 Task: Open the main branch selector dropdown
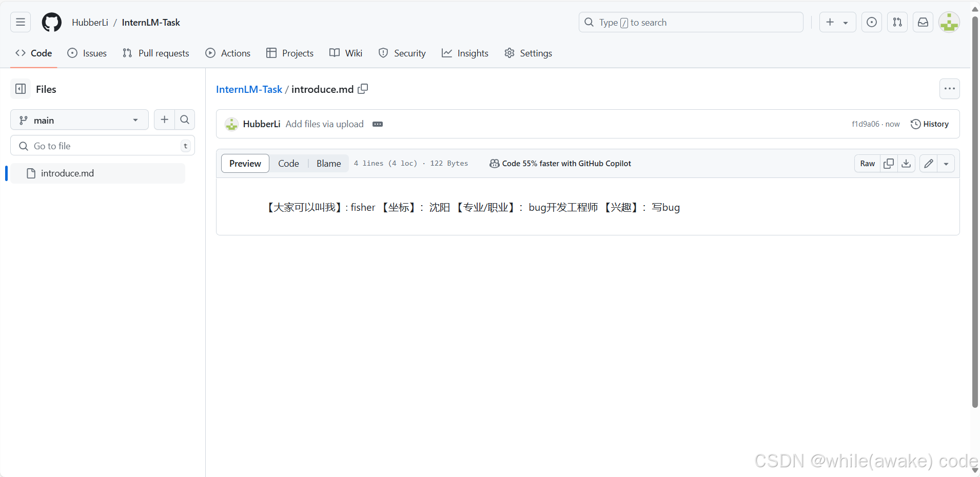click(80, 120)
